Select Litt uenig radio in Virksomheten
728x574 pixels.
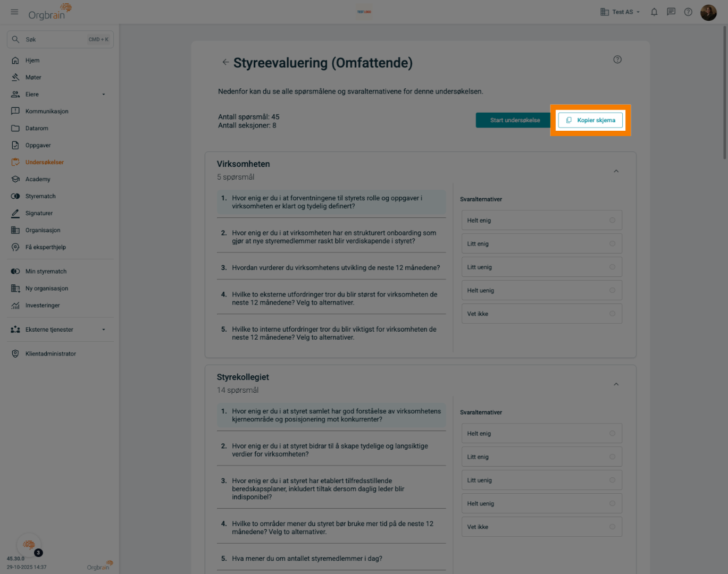pos(612,267)
